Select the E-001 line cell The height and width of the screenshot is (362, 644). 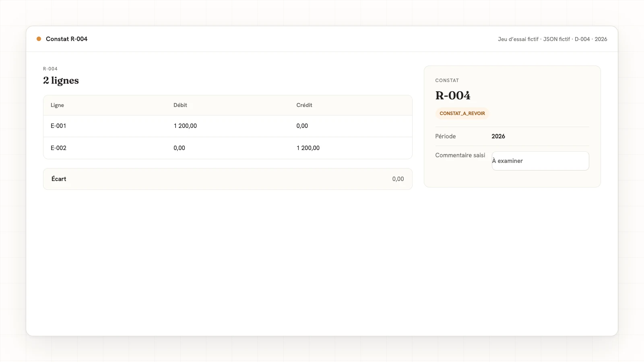coord(58,126)
